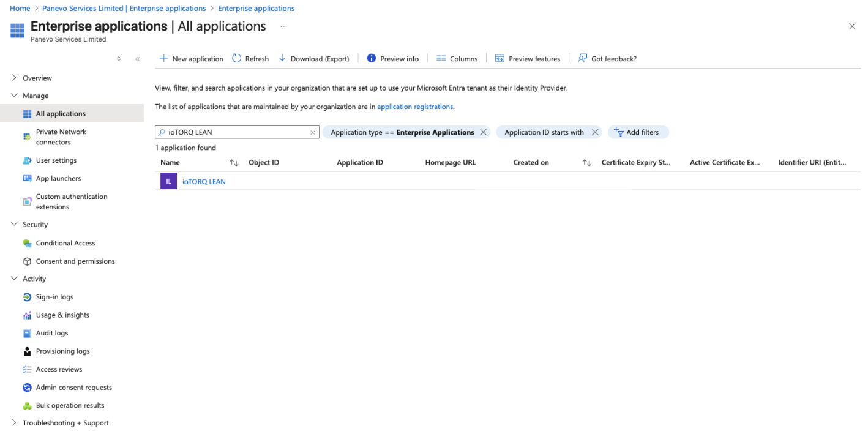This screenshot has height=442, width=868.
Task: Click the Application ID column header
Action: [x=360, y=163]
